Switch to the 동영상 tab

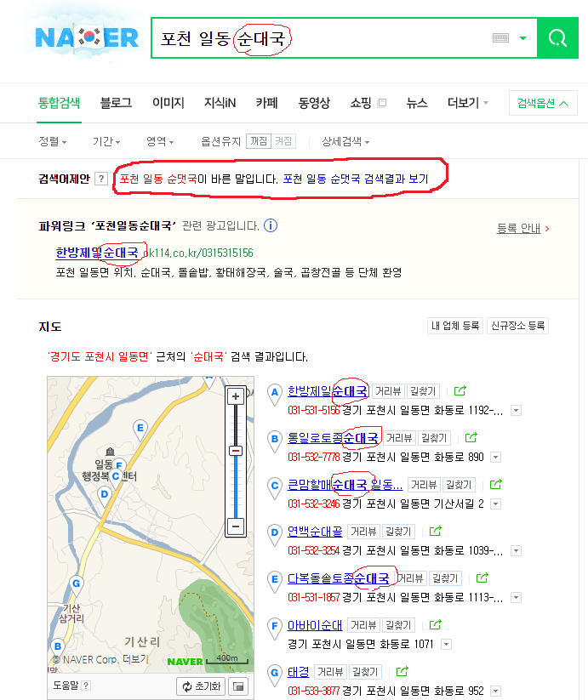pos(314,104)
